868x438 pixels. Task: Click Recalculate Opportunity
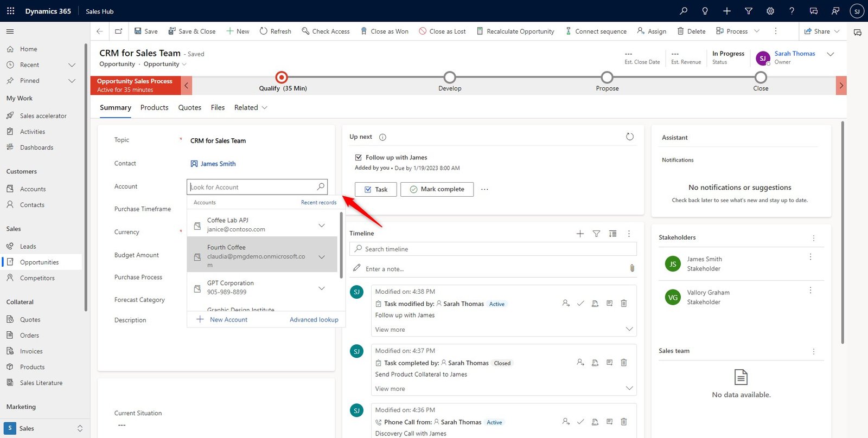pos(515,31)
